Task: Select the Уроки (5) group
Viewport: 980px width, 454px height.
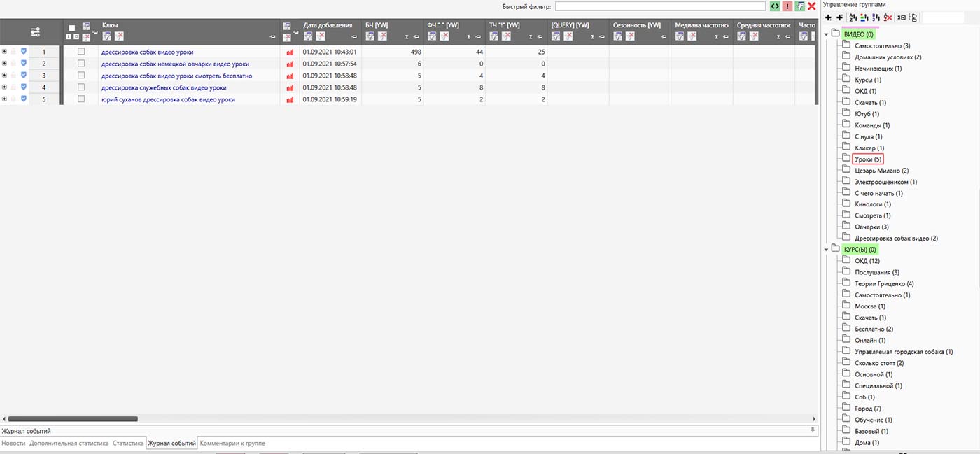Action: [x=868, y=159]
